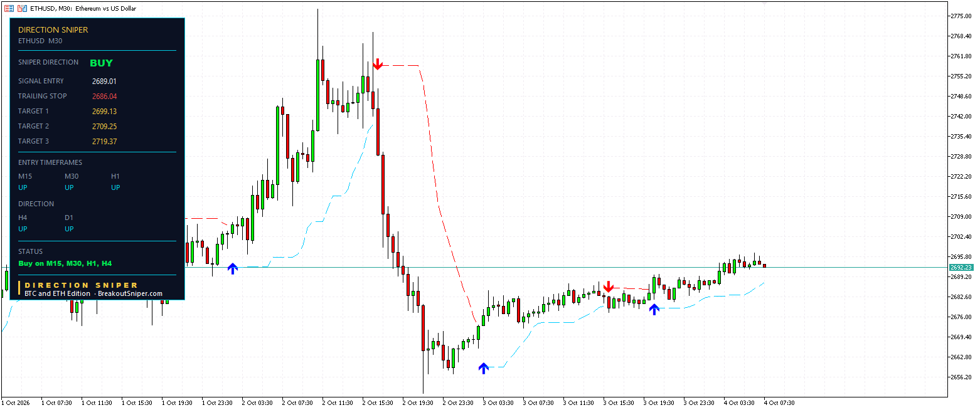
Task: Select the blue buy arrow at the 2659 low
Action: [x=483, y=368]
